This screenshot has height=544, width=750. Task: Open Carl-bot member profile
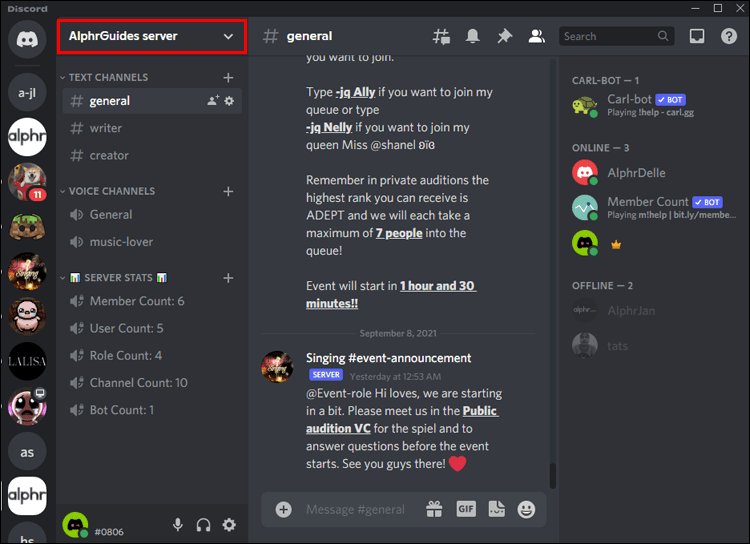[655, 105]
